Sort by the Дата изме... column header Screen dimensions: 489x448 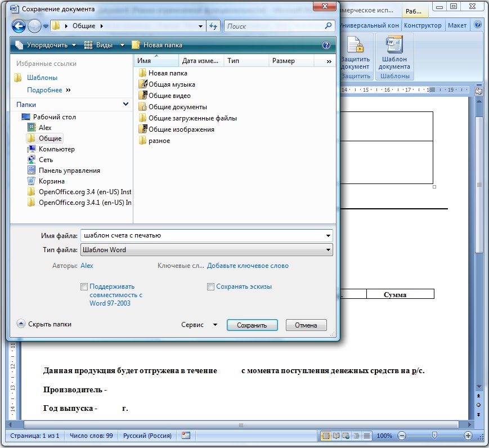(201, 61)
